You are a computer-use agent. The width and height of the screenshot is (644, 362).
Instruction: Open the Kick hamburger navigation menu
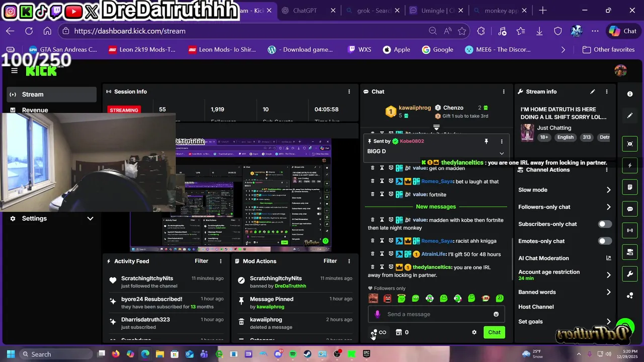[x=14, y=70]
